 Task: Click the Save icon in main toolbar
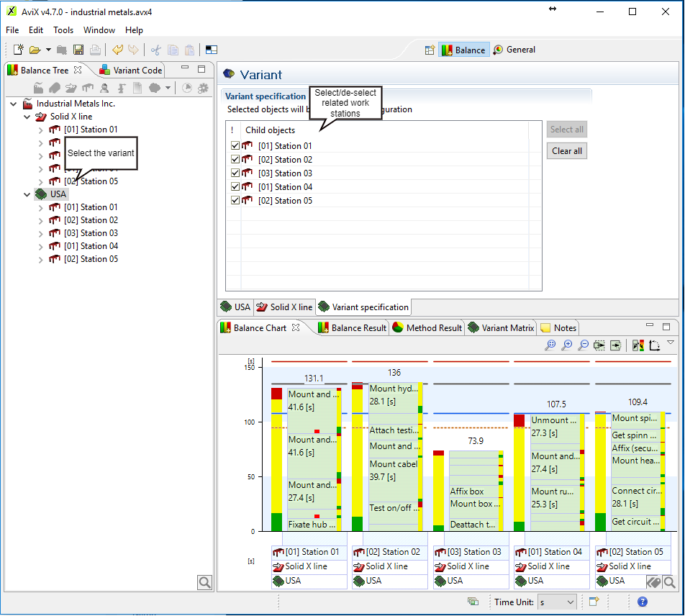78,50
